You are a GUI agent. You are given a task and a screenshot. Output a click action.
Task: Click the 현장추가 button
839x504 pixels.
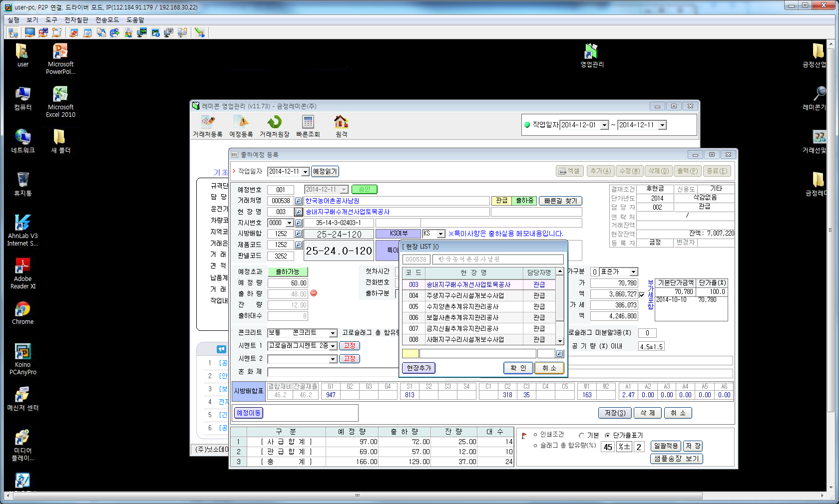(419, 368)
